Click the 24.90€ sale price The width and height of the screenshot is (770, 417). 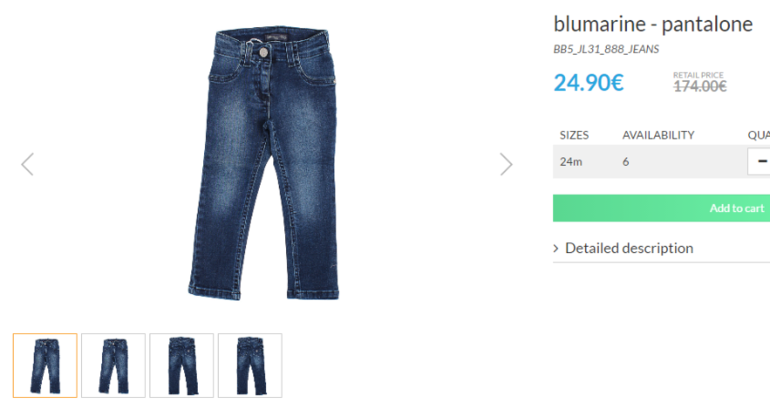(589, 83)
